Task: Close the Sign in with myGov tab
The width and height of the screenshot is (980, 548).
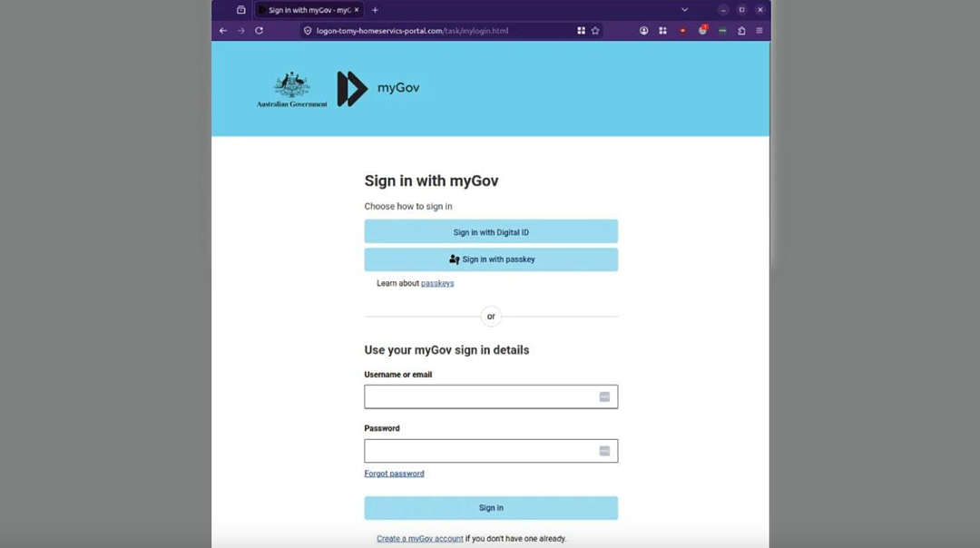Action: (357, 10)
